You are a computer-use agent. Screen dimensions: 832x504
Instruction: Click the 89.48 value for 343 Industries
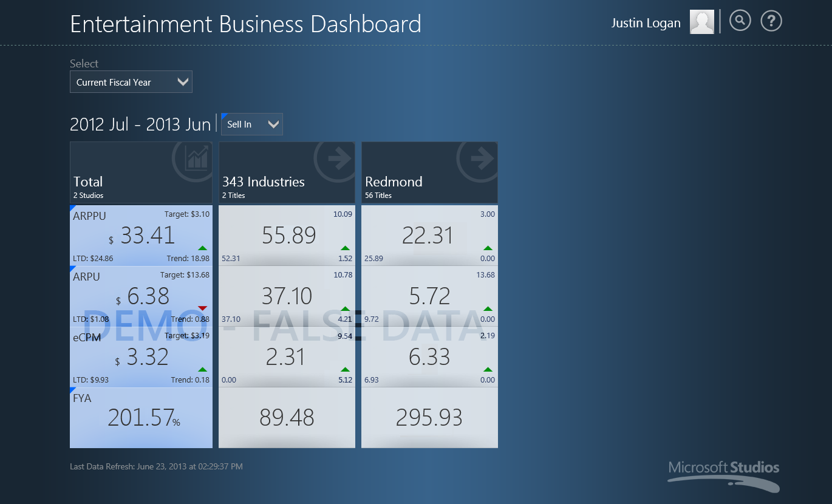coord(287,417)
